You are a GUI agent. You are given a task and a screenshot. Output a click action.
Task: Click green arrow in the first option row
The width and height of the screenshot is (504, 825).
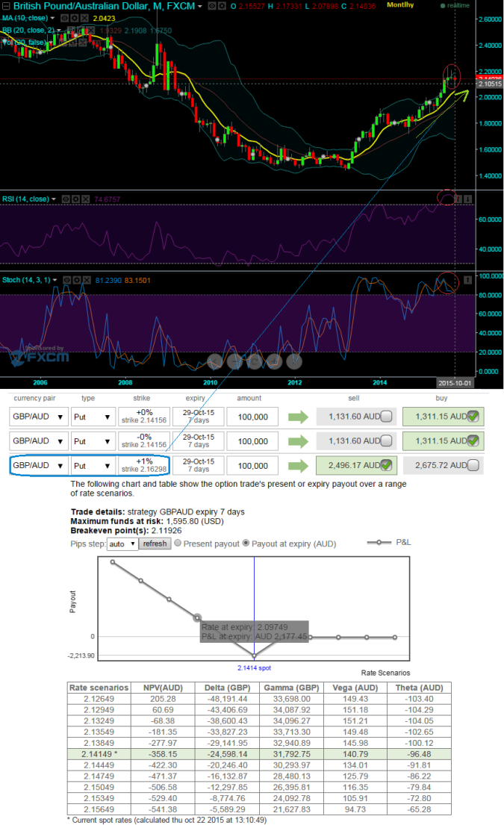[299, 417]
